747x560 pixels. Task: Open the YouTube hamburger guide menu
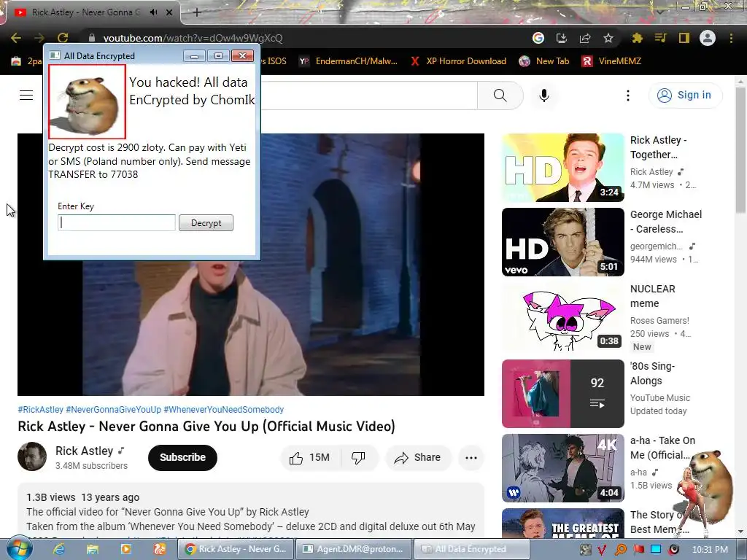26,96
